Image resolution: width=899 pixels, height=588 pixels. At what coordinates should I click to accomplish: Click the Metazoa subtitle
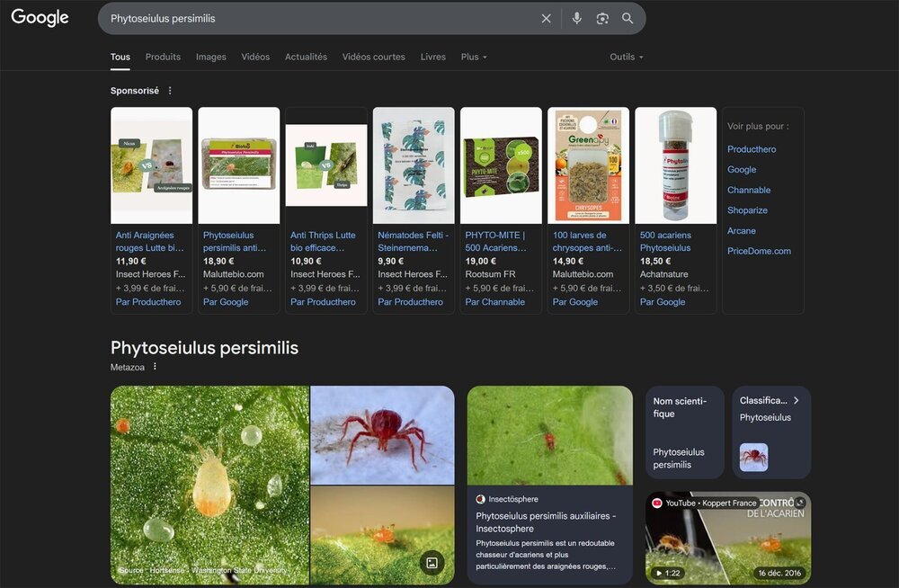tap(128, 367)
